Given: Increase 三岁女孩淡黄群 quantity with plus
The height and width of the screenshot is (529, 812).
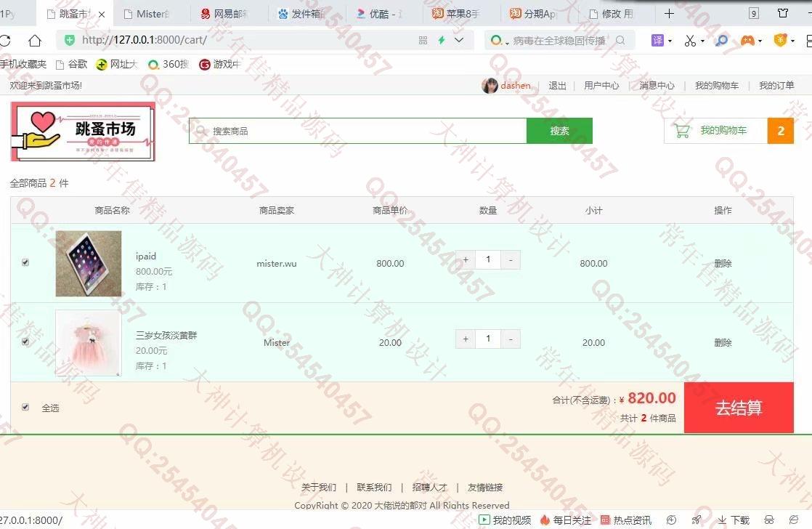Looking at the screenshot, I should tap(466, 339).
